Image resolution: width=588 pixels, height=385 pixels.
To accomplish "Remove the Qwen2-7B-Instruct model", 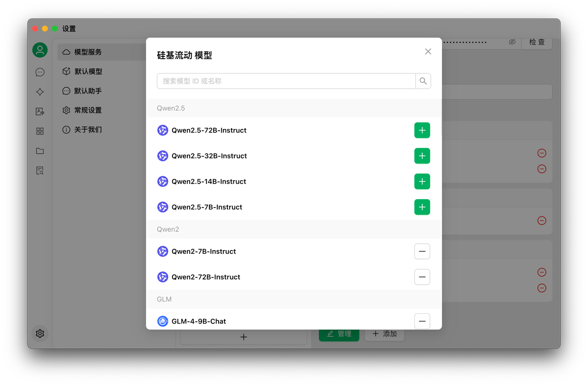I will pos(422,251).
